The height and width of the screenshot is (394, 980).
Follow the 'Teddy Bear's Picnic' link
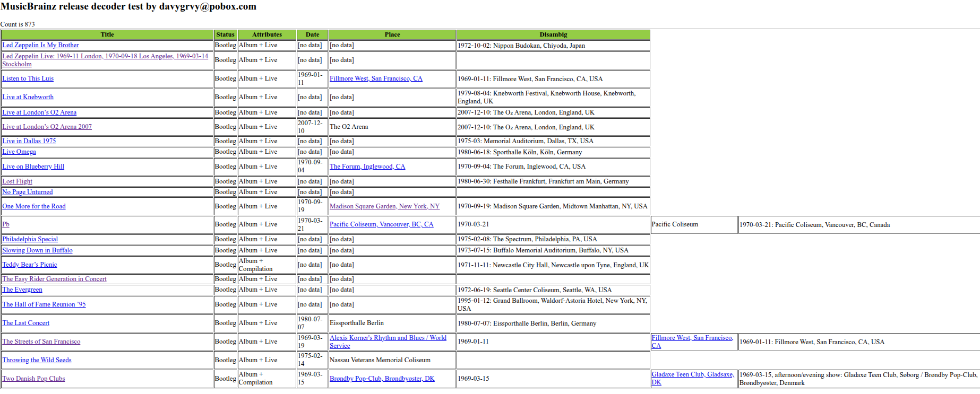tap(30, 265)
